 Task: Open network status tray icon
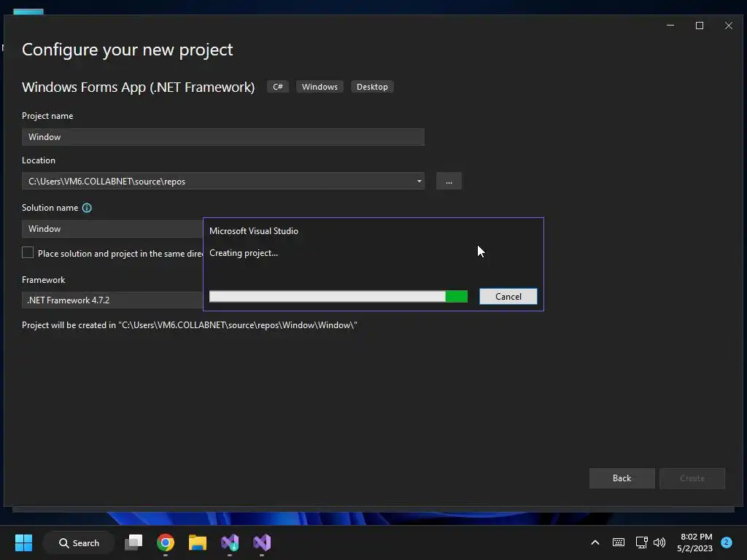pyautogui.click(x=641, y=542)
